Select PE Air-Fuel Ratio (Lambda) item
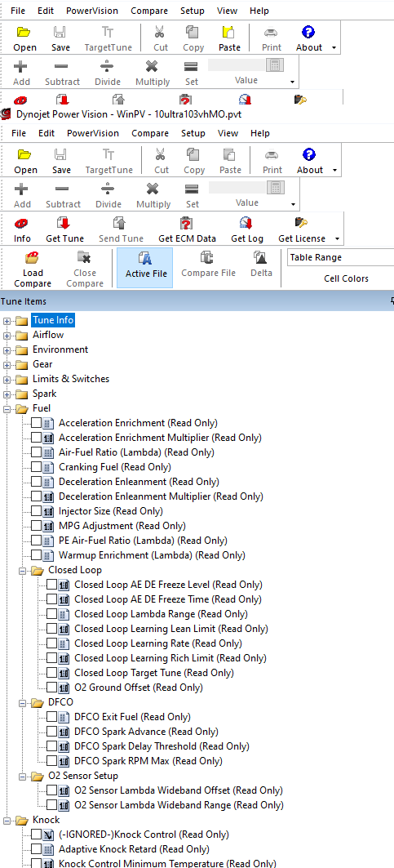This screenshot has height=868, width=394. coord(143,541)
